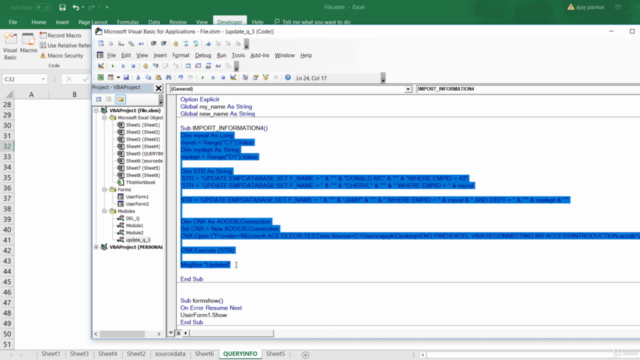Click Add new sheet plus button
The width and height of the screenshot is (640, 360).
click(305, 355)
